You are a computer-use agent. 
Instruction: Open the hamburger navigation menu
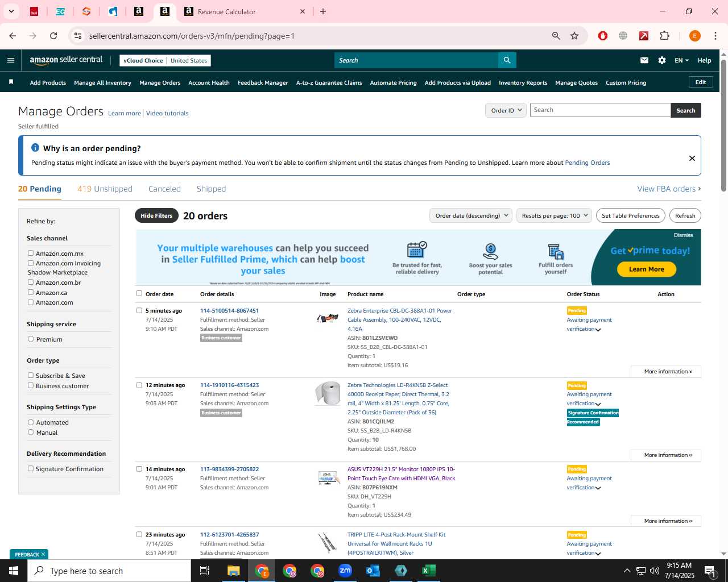click(x=11, y=60)
